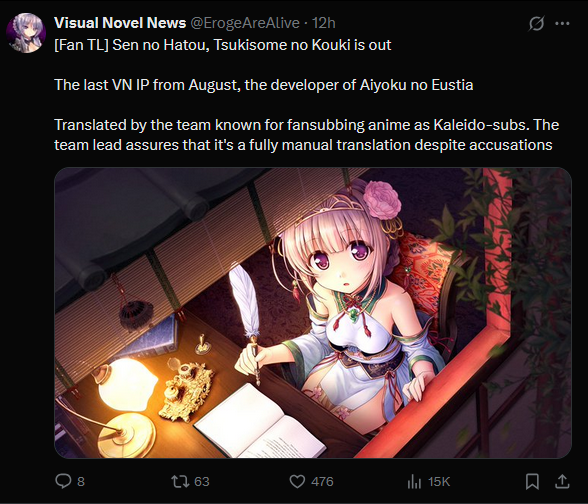Screen dimensions: 588x504
Task: Open the view analytics bar chart icon
Action: (x=414, y=482)
